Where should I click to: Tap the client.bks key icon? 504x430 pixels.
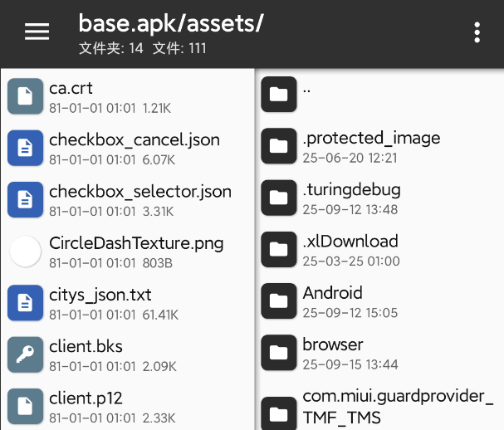(x=26, y=354)
